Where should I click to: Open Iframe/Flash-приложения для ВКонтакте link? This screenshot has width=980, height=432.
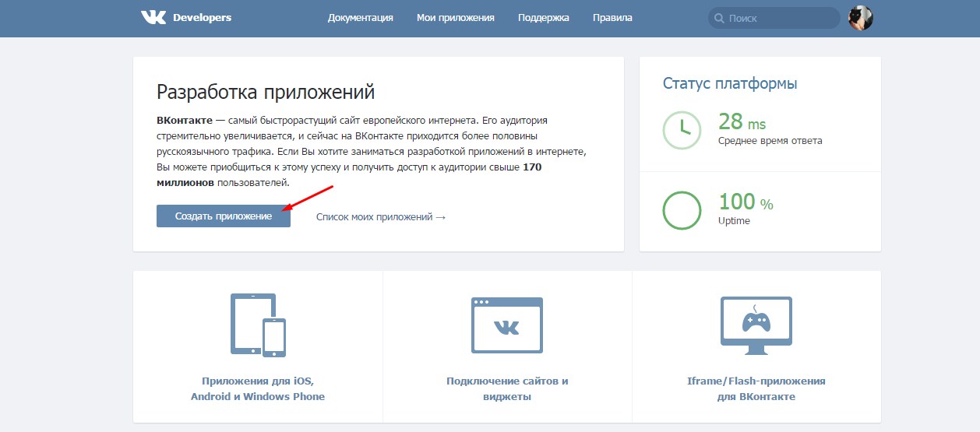pos(756,388)
